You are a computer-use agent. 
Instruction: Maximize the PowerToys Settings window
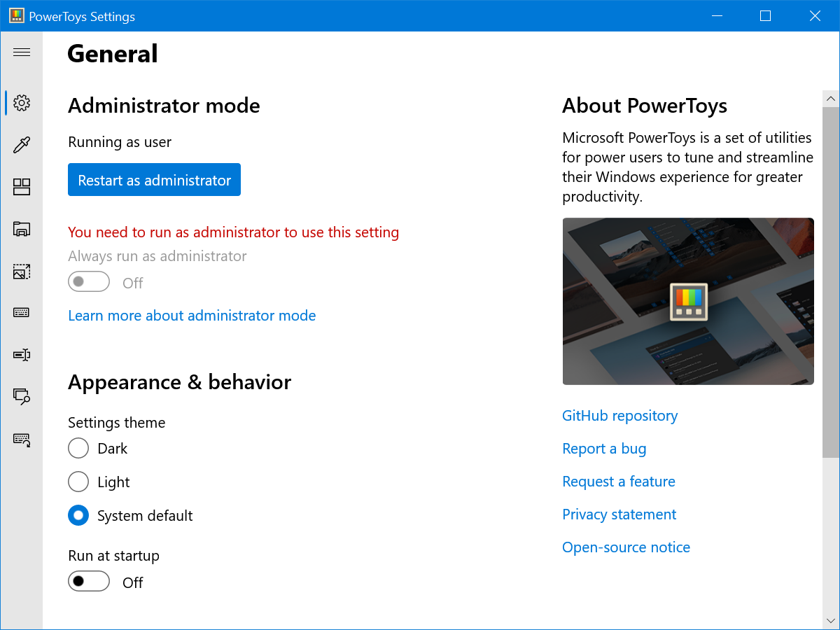[765, 16]
